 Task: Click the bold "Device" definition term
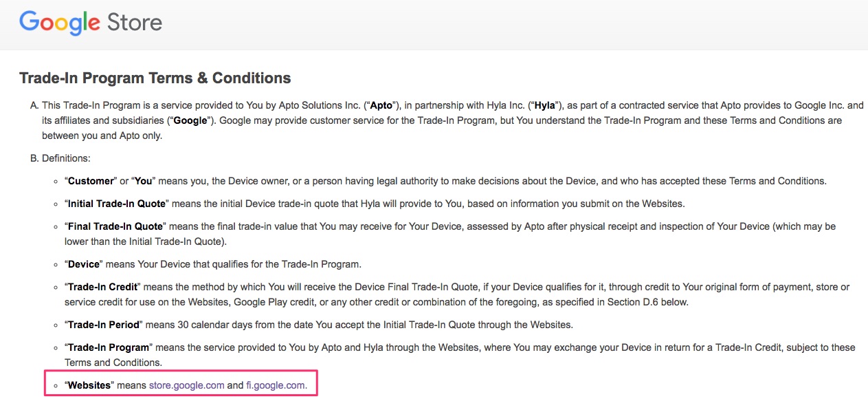point(84,264)
